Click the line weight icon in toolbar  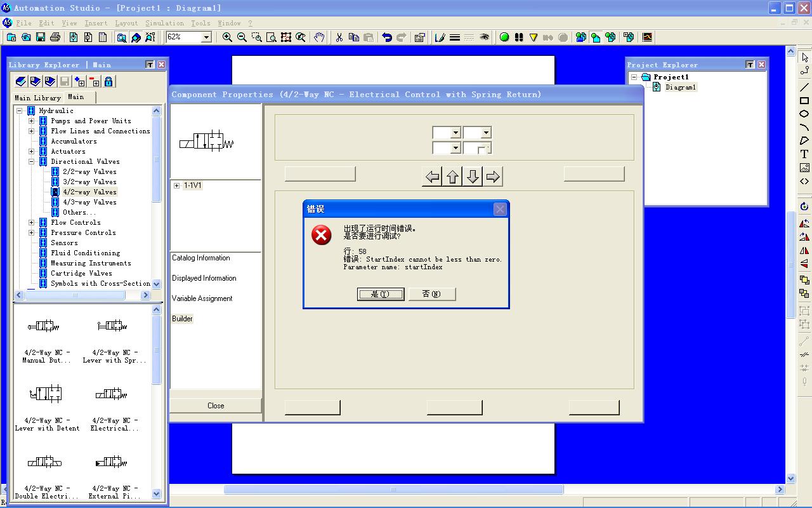click(455, 37)
